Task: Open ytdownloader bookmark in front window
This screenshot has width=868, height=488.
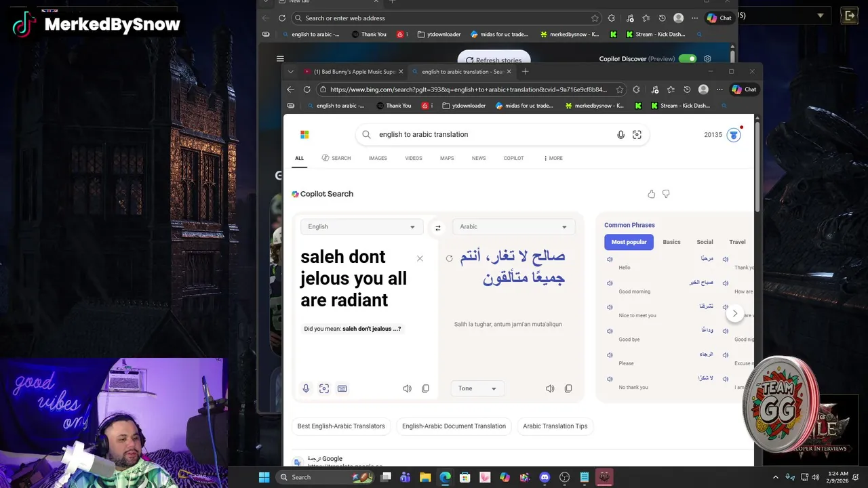Action: coord(464,106)
